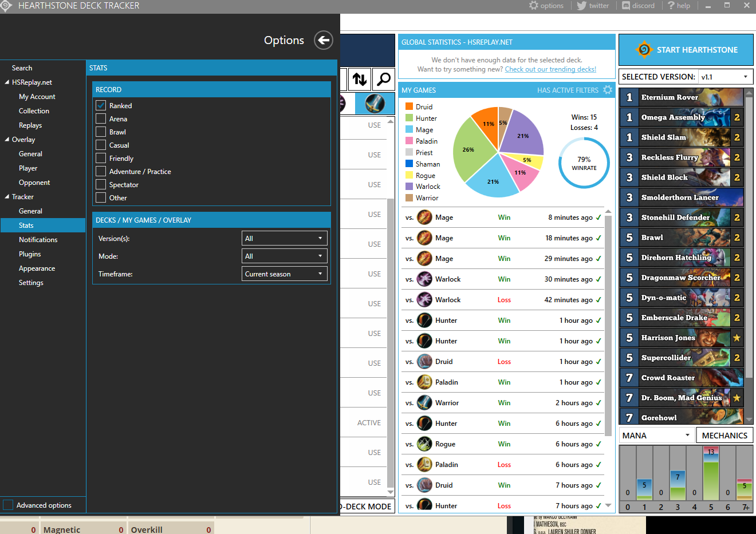Check the Brawl record option

coord(101,132)
